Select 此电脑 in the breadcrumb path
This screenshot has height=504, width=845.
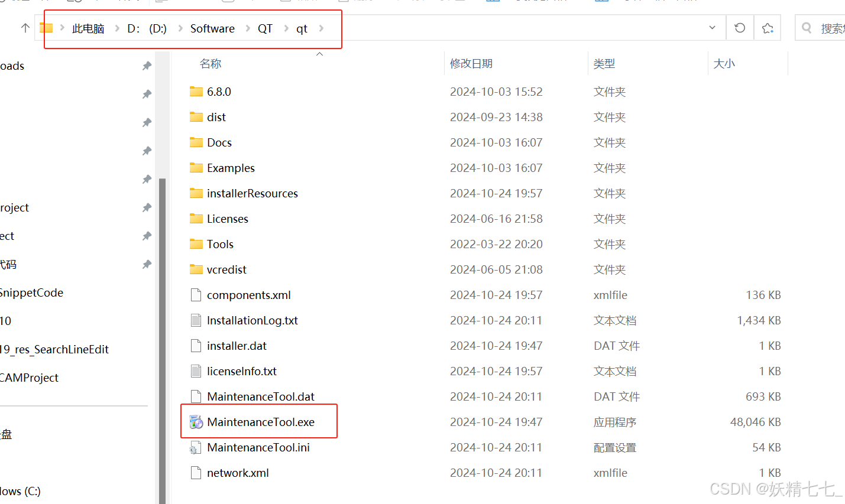pos(88,28)
